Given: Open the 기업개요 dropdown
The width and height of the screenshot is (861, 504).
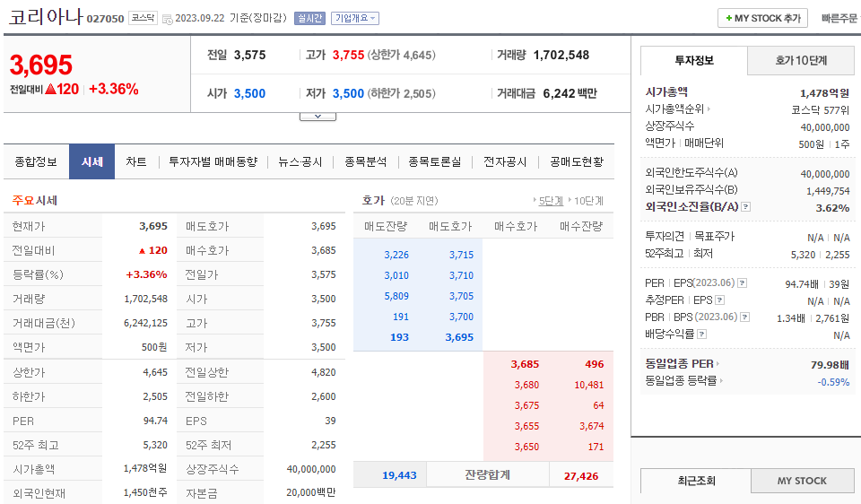Looking at the screenshot, I should pyautogui.click(x=355, y=18).
